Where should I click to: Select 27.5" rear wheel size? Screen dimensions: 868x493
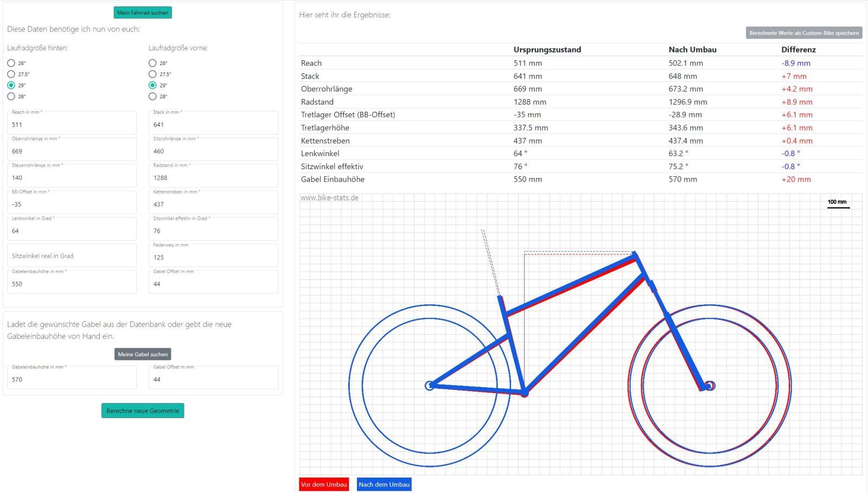click(11, 74)
